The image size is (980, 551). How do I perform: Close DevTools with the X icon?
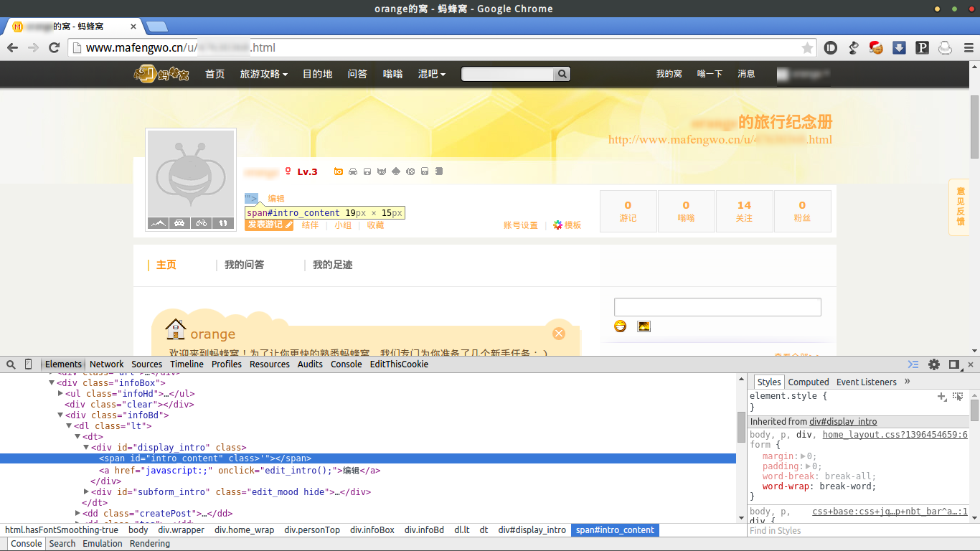pyautogui.click(x=971, y=364)
